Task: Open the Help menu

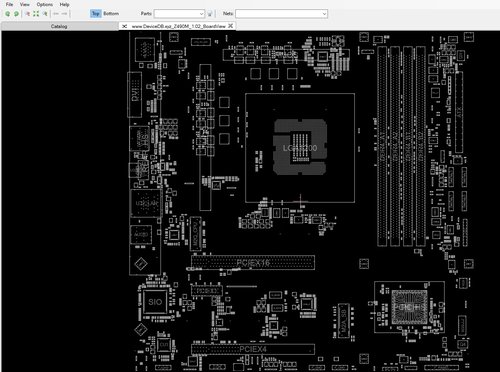Action: click(x=64, y=4)
